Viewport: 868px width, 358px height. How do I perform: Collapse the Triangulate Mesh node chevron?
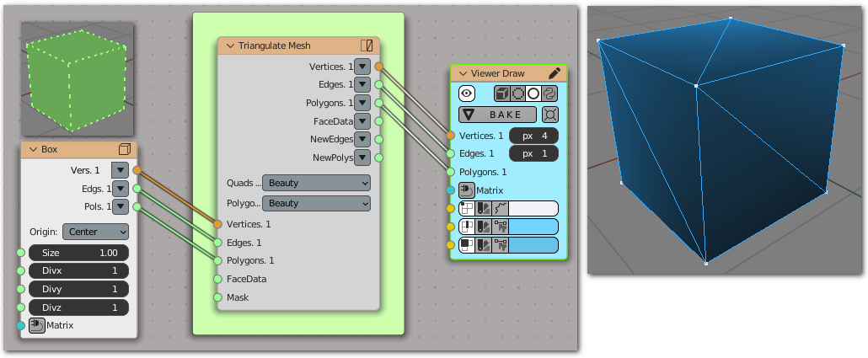(x=230, y=45)
